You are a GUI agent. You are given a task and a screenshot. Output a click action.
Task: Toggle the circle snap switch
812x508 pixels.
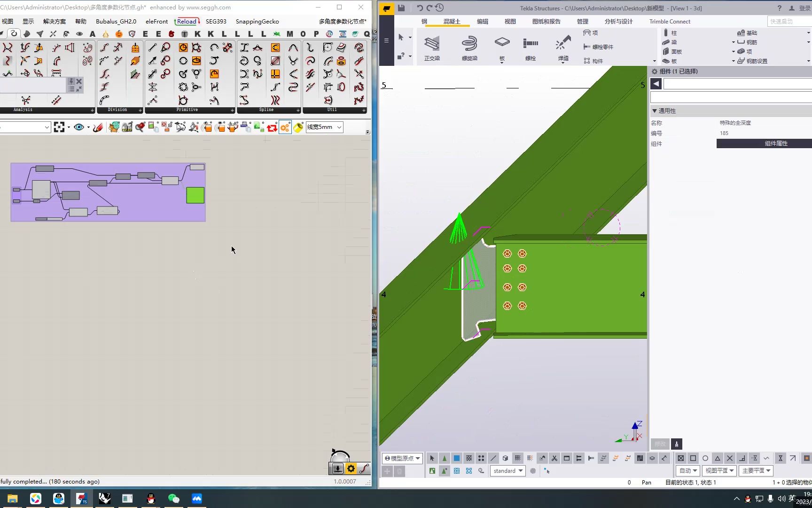(705, 458)
